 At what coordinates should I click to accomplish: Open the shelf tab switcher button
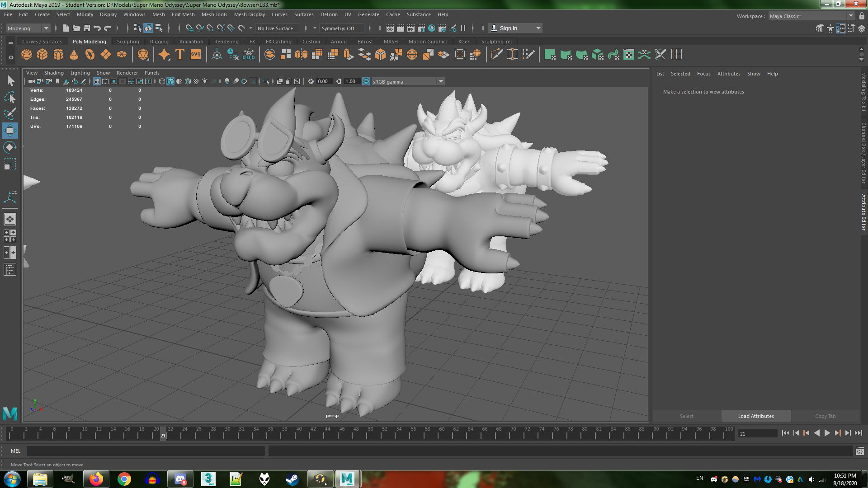[10, 42]
